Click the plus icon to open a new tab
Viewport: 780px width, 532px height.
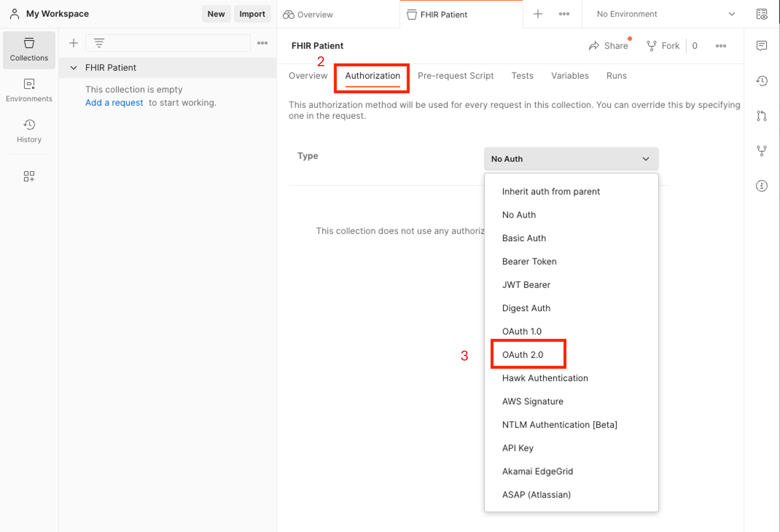click(538, 14)
